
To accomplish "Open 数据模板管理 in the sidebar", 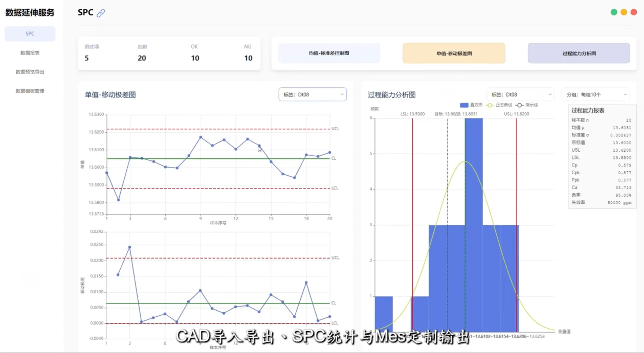I will (30, 91).
